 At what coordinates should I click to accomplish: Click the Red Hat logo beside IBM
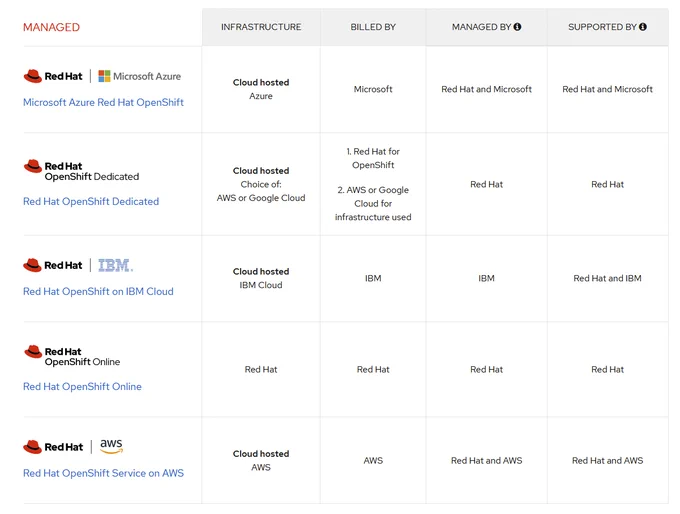52,265
